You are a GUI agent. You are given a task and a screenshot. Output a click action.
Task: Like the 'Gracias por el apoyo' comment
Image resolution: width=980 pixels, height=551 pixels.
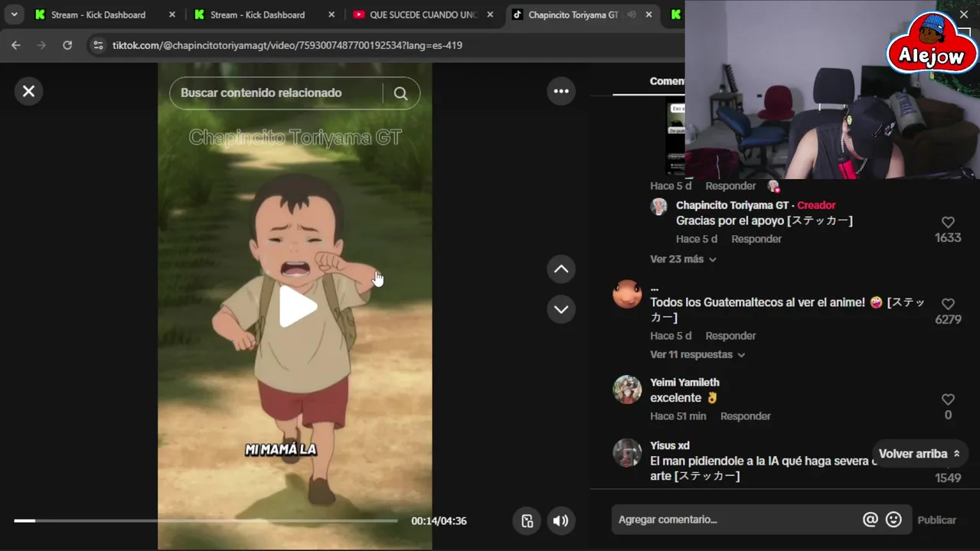pos(948,222)
